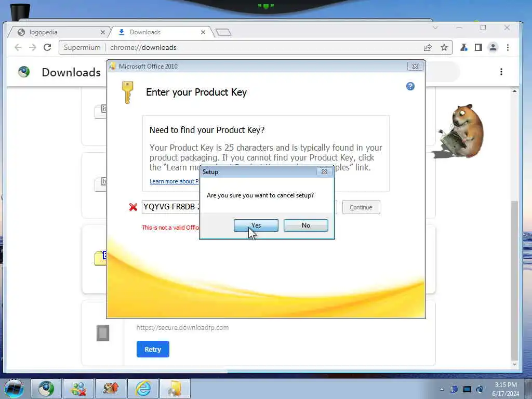Open the Supermium browser menu
This screenshot has width=532, height=399.
(508, 47)
